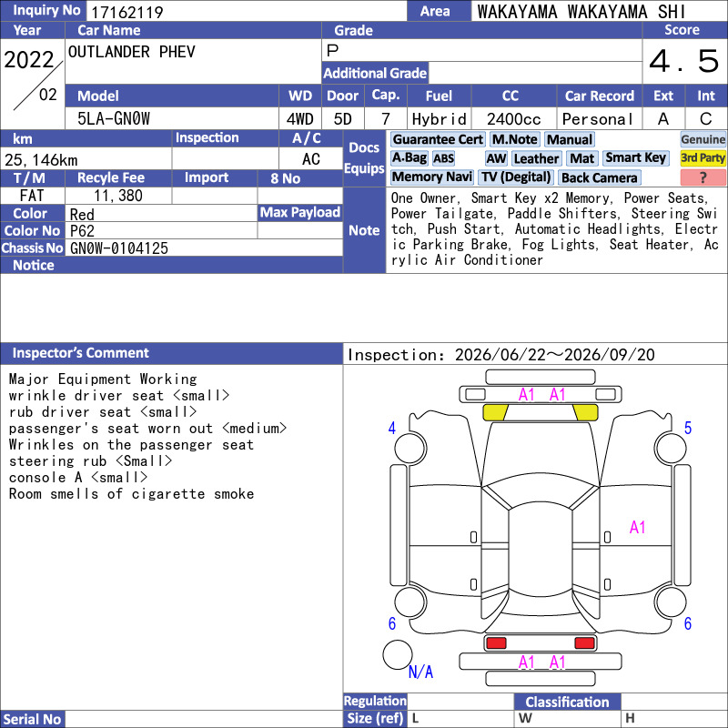
Task: Click the A1 mark on the side door
Action: pyautogui.click(x=638, y=528)
